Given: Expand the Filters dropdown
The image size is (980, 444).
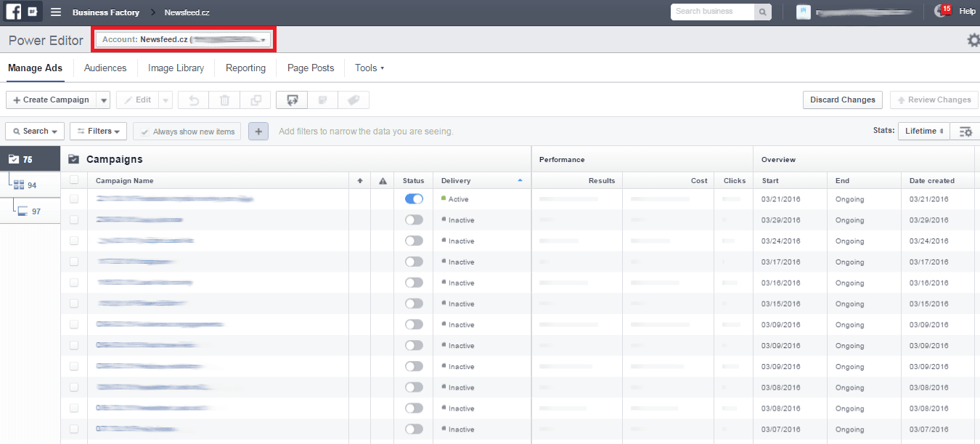Looking at the screenshot, I should (98, 132).
